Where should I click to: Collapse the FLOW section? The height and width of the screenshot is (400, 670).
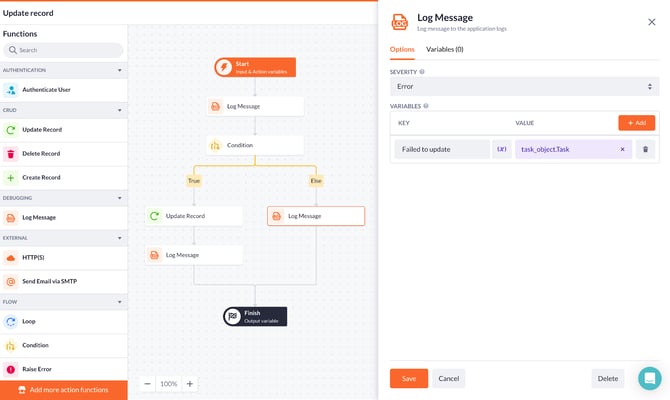point(120,302)
